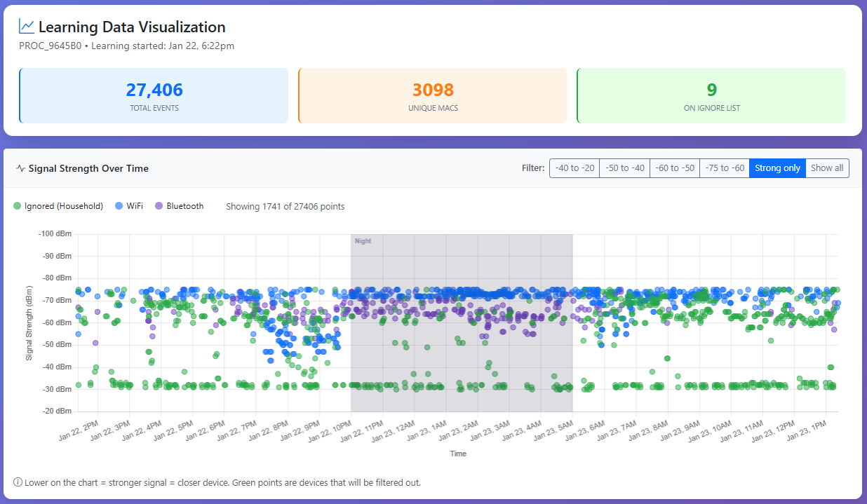The height and width of the screenshot is (504, 867).
Task: Click the Showing 1741 of 27406 points text
Action: coord(285,206)
